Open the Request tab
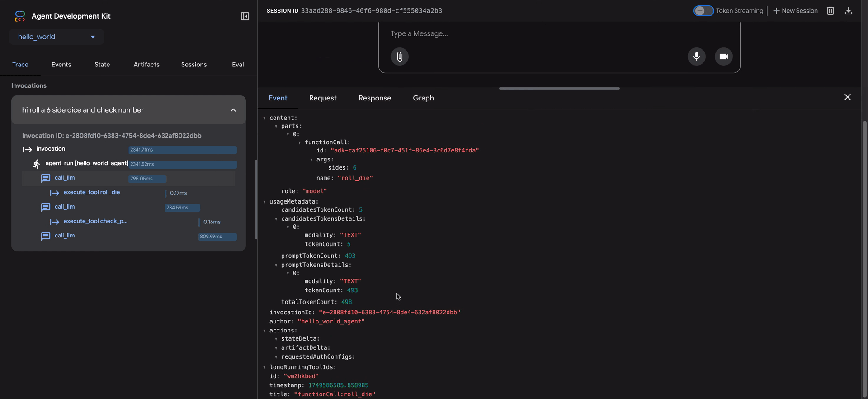The height and width of the screenshot is (399, 868). [322, 98]
